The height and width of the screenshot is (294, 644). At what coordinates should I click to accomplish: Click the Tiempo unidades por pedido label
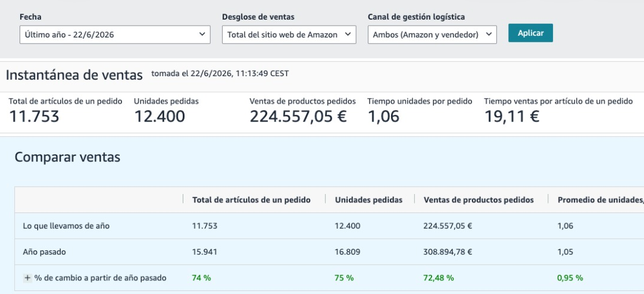click(420, 101)
